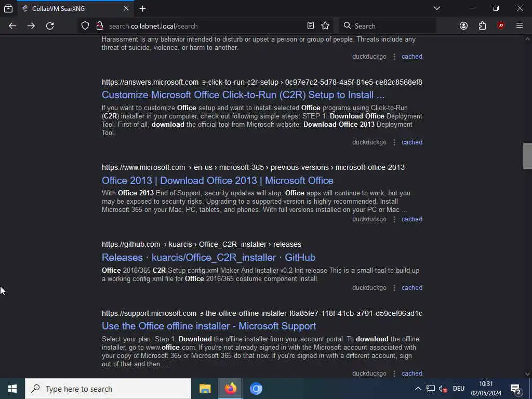Open three-dot menu for Click-to-Run result
This screenshot has width=532, height=399.
394,142
